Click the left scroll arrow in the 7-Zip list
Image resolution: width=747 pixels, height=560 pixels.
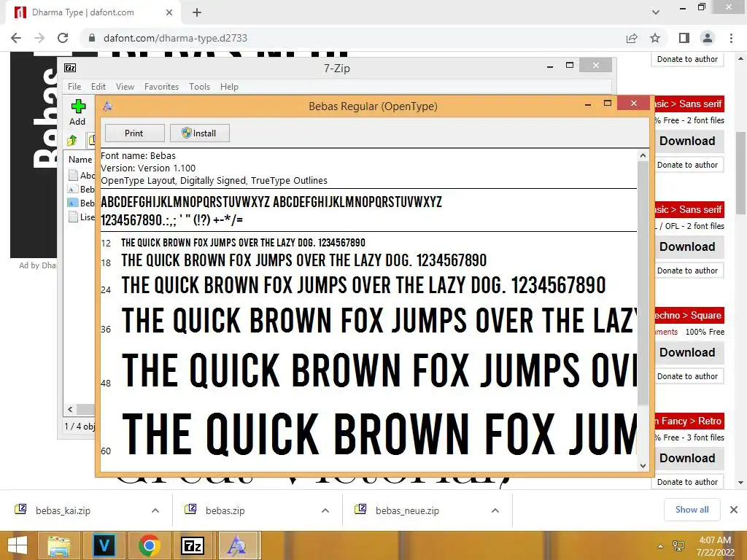pos(70,409)
